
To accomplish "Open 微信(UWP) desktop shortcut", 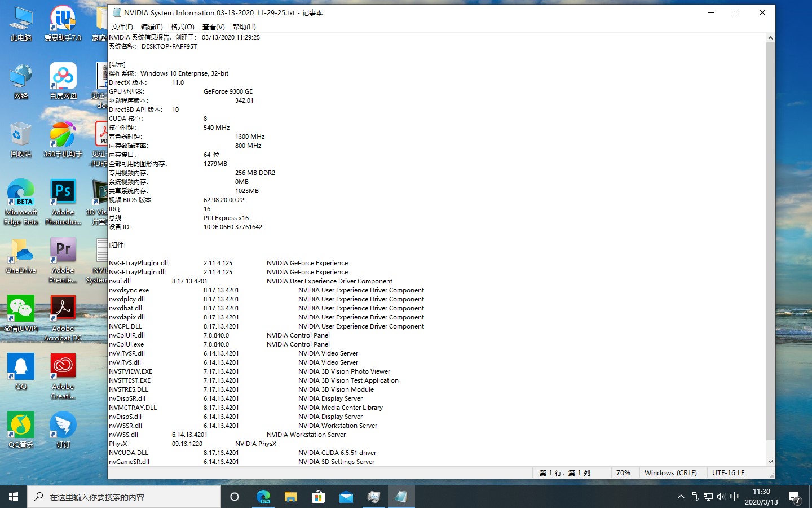I will point(21,314).
